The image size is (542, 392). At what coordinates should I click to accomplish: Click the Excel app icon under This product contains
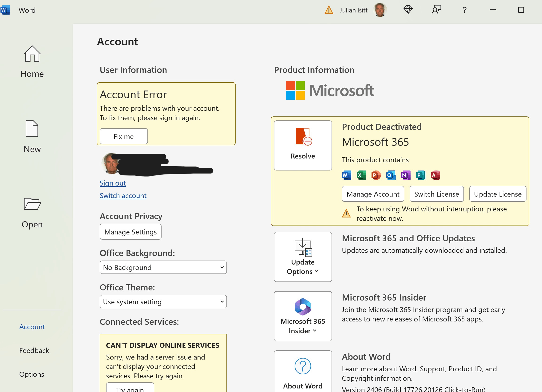[361, 175]
